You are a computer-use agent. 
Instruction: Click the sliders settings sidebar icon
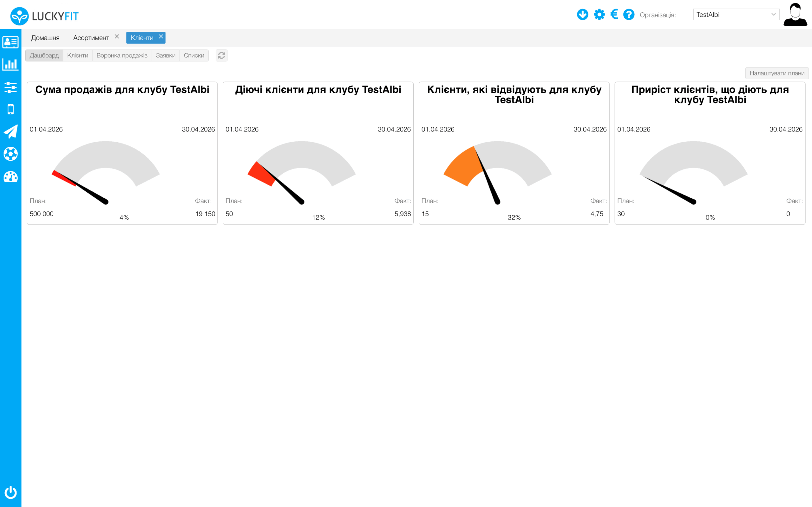pos(10,87)
